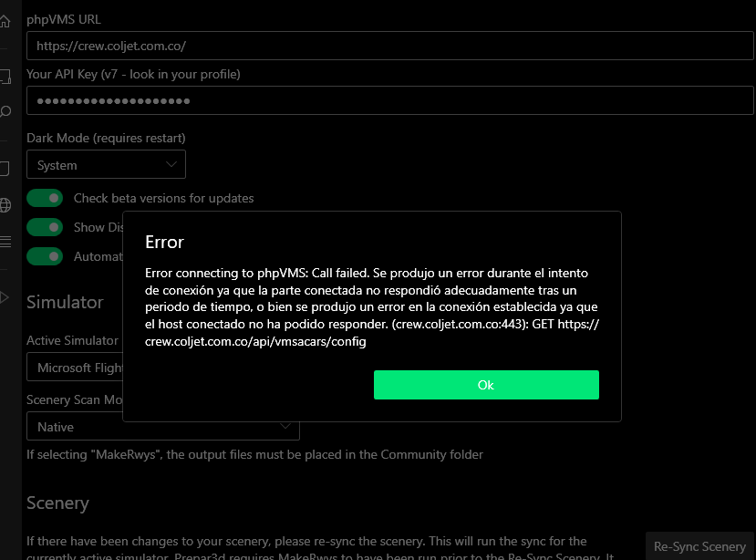Click the error message text in dialog

tap(371, 307)
